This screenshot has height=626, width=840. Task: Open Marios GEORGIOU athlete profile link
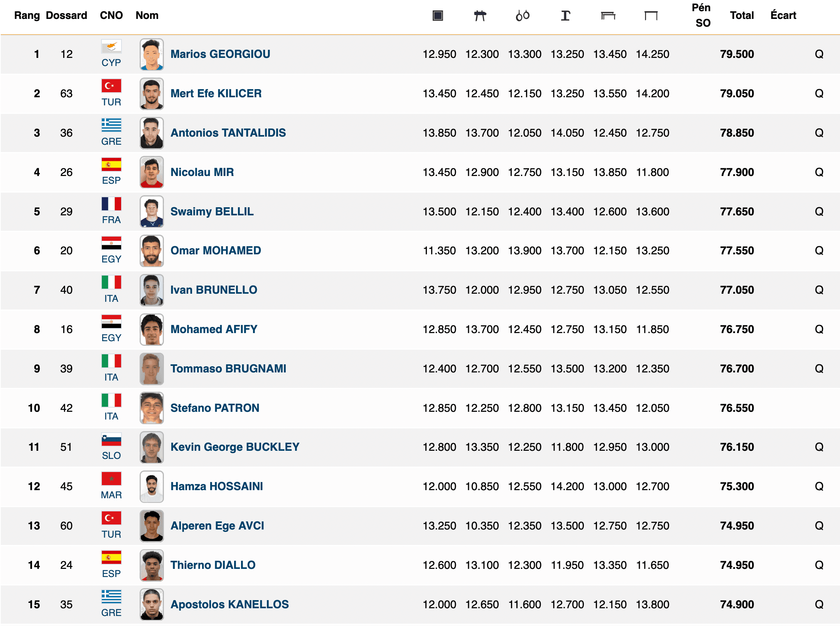220,54
